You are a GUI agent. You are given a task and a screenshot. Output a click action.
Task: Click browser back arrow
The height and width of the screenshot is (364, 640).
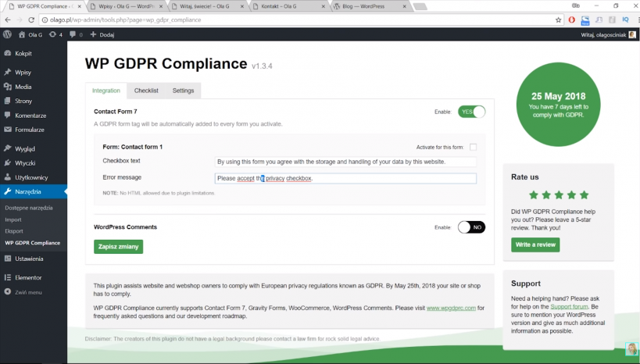point(8,20)
